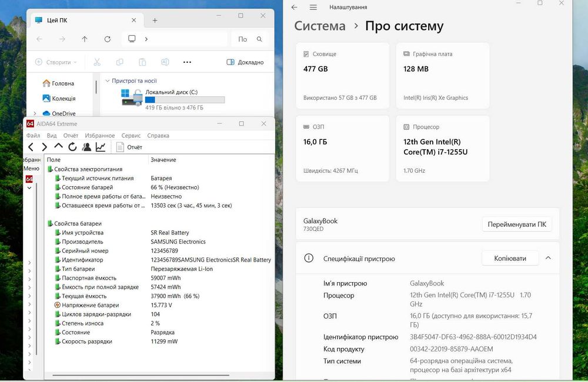Refresh the AIDA64 page using the circular arrow
This screenshot has height=382, width=588.
click(72, 147)
